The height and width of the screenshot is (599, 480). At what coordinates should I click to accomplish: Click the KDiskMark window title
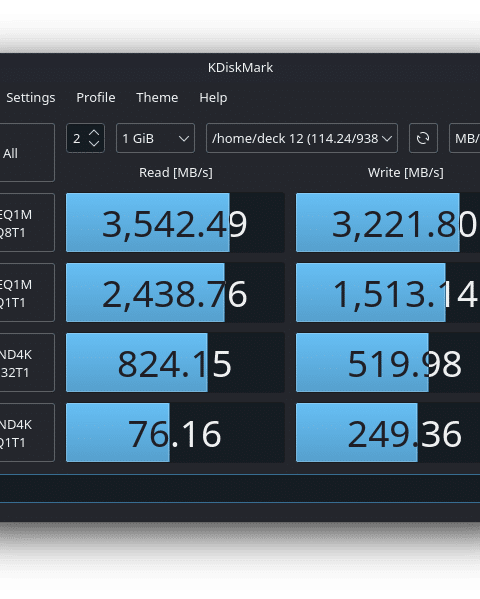240,68
